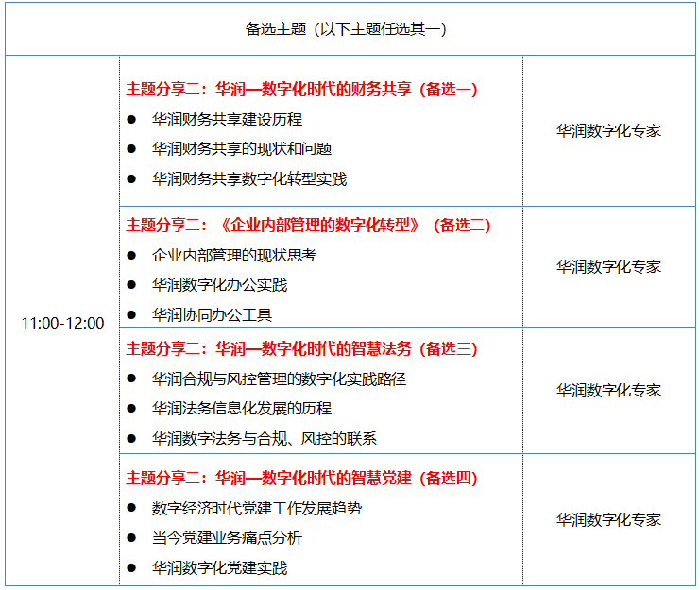
Task: Click the time cell 11:00-12:00
Action: tap(62, 323)
